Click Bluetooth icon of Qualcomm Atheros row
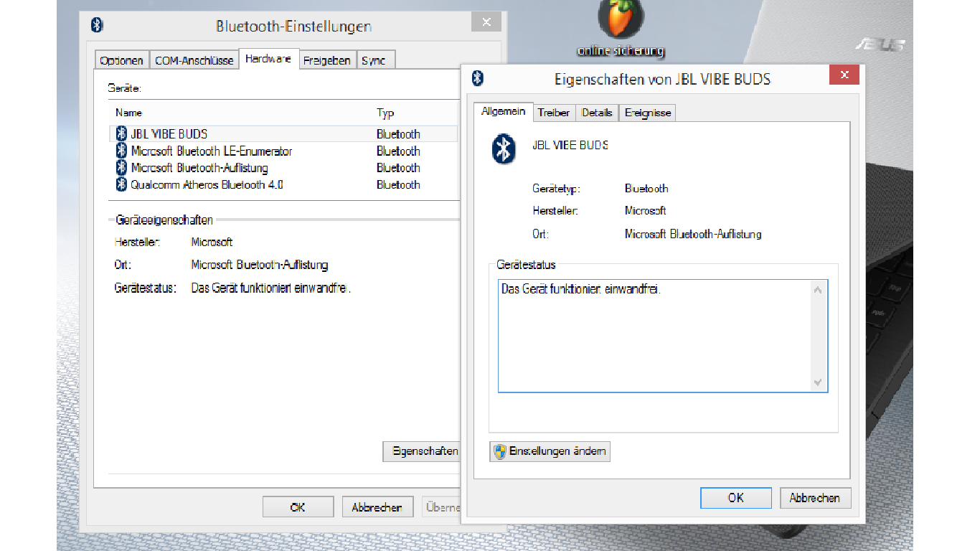This screenshot has width=980, height=551. pos(121,184)
